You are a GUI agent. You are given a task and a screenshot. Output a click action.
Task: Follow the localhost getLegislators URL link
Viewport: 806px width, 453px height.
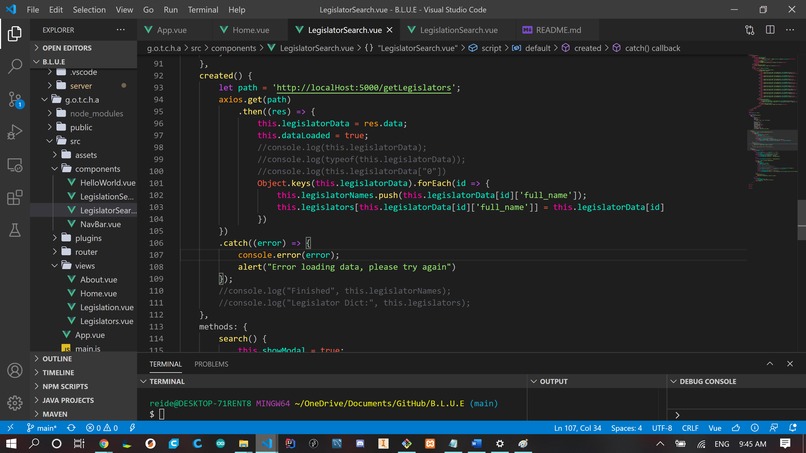coord(363,87)
